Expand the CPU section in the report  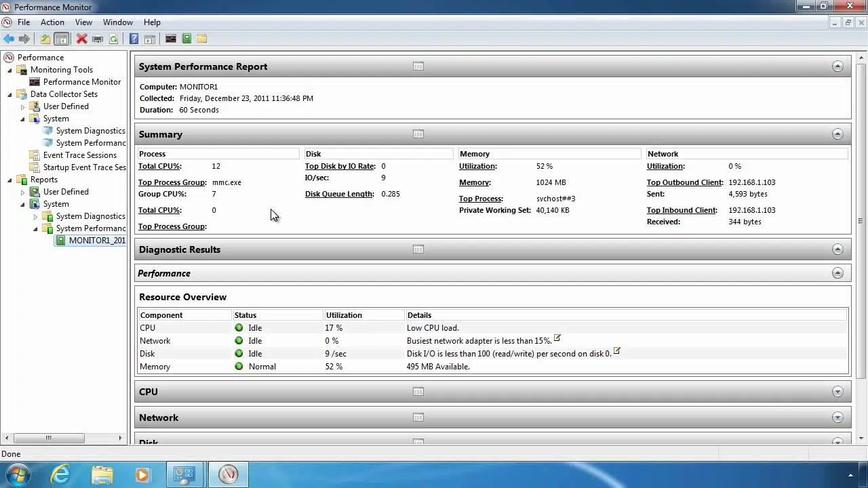point(837,392)
